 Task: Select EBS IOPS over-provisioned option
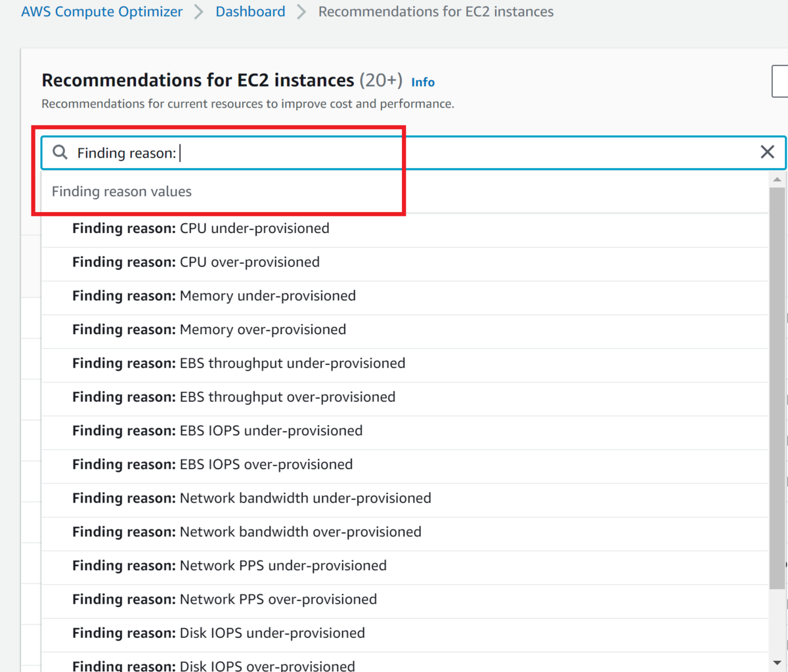click(x=212, y=465)
